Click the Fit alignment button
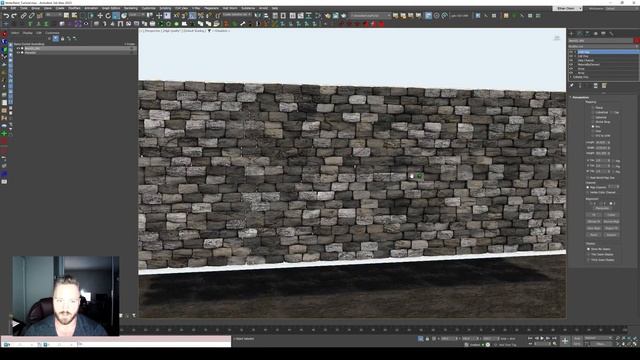Image resolution: width=640 pixels, height=360 pixels. pos(594,215)
